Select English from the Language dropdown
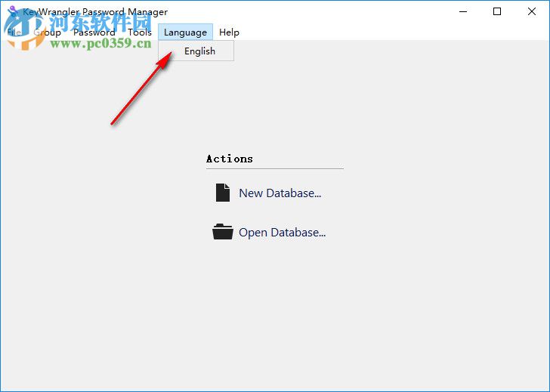The height and width of the screenshot is (392, 550). 196,51
